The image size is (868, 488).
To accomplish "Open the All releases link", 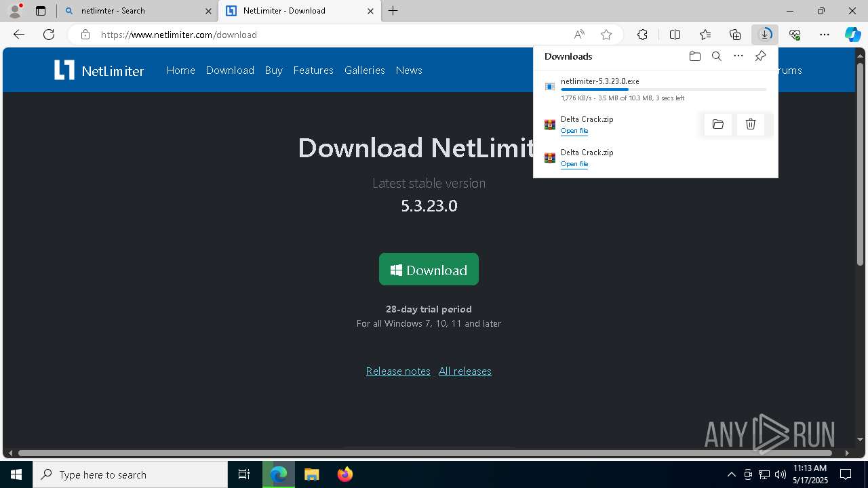I will 465,371.
